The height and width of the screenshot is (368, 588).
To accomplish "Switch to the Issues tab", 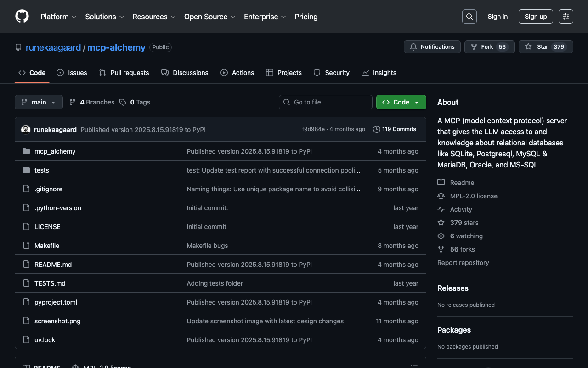I will click(x=72, y=73).
